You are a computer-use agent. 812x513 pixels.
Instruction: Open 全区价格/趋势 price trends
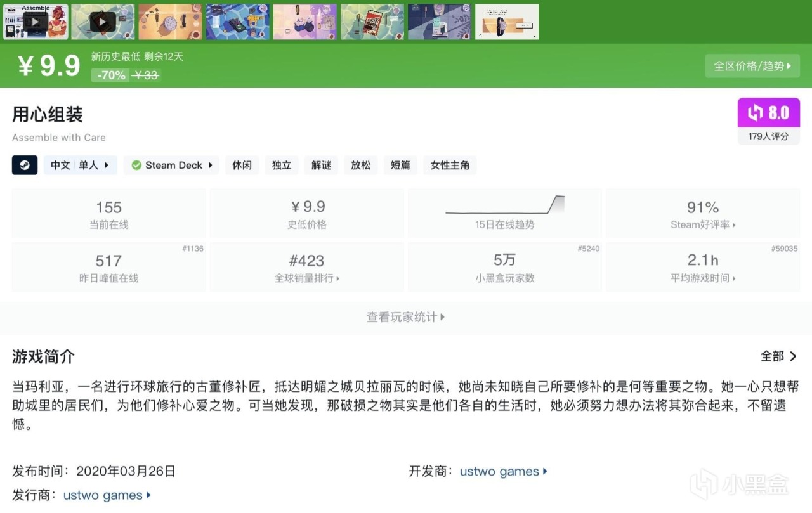(752, 66)
